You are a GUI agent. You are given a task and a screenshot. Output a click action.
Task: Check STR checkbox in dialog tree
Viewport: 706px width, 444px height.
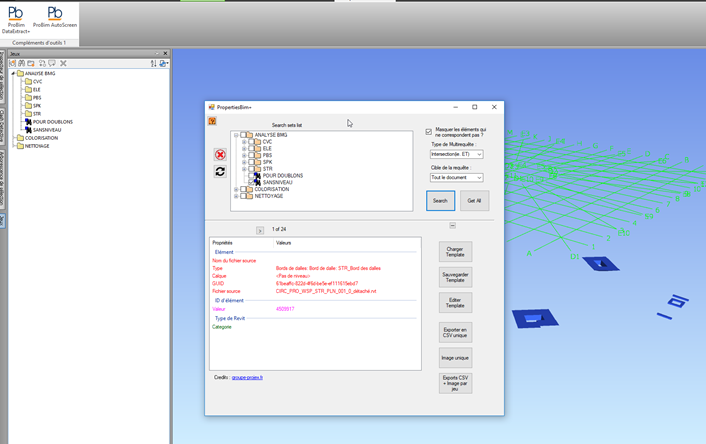pos(251,169)
